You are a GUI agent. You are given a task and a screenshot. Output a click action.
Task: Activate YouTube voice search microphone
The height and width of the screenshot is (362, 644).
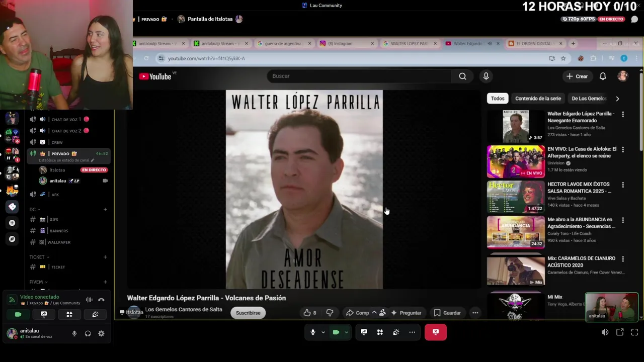tap(486, 76)
